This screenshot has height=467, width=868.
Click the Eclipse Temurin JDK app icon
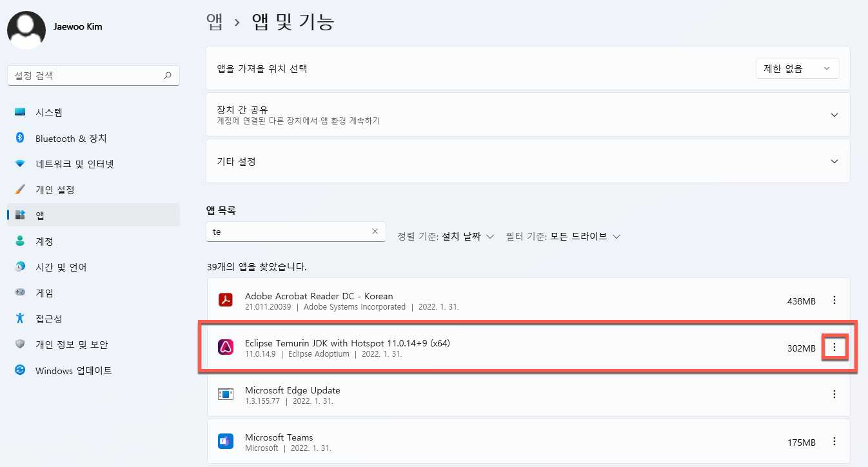pos(225,347)
